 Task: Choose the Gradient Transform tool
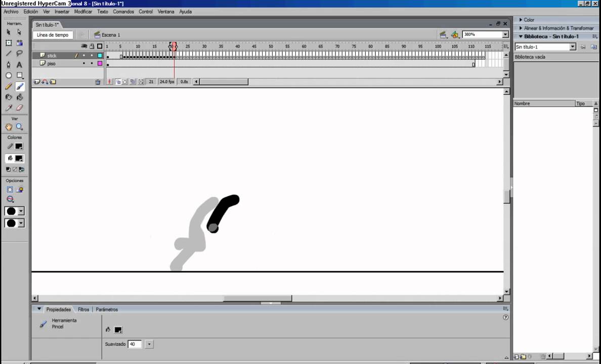pos(19,43)
